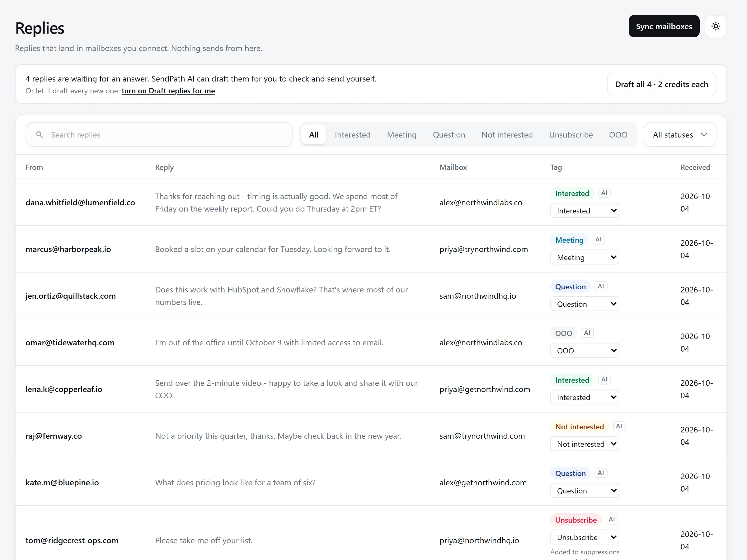Click sender tom@ridgecrest-ops.com

click(72, 540)
